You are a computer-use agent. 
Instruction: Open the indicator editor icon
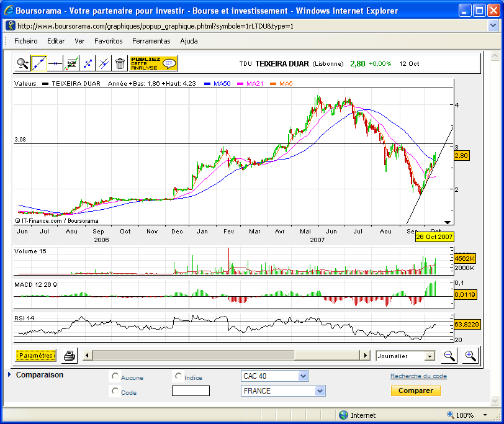click(x=71, y=63)
